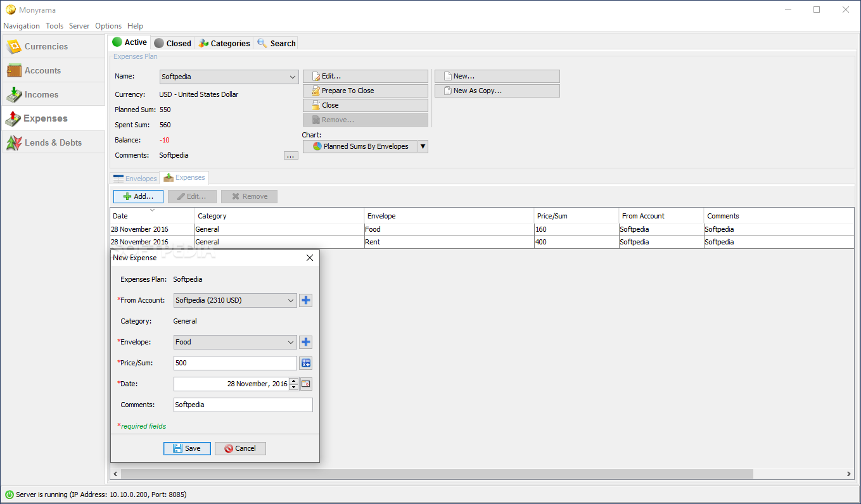
Task: Sort table by Date column header
Action: (152, 216)
